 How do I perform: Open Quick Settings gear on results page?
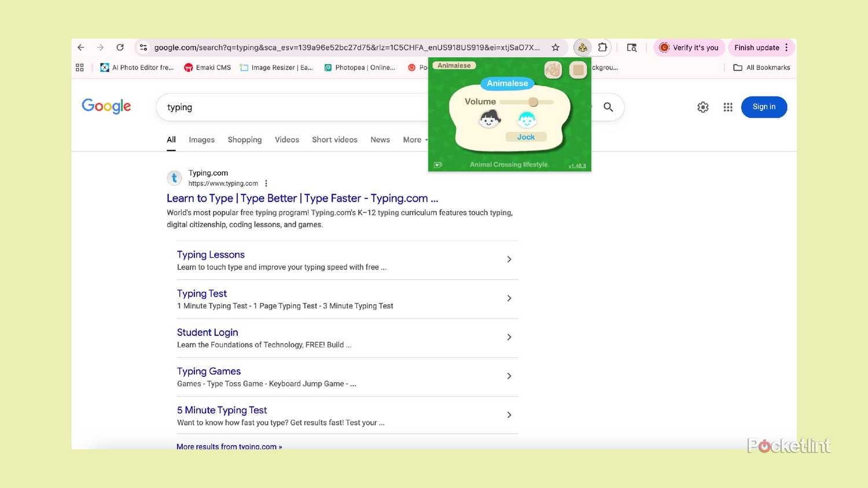click(x=703, y=107)
